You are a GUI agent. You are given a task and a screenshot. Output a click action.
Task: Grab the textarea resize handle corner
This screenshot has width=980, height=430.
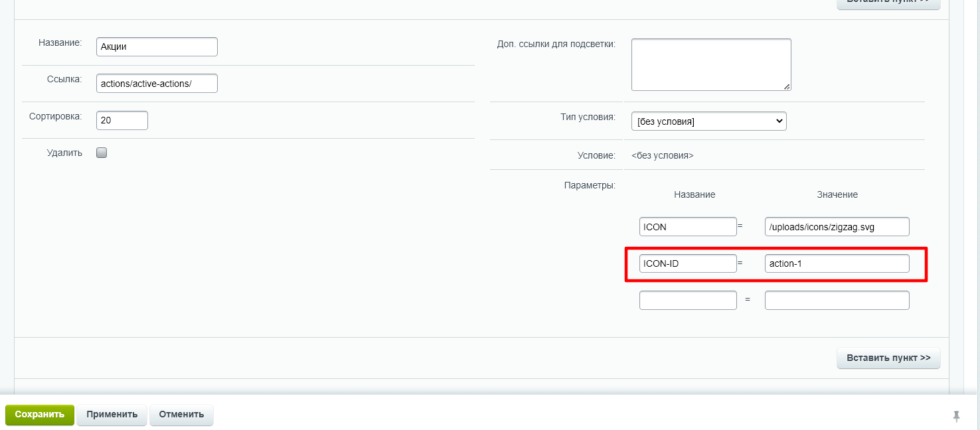pos(787,86)
